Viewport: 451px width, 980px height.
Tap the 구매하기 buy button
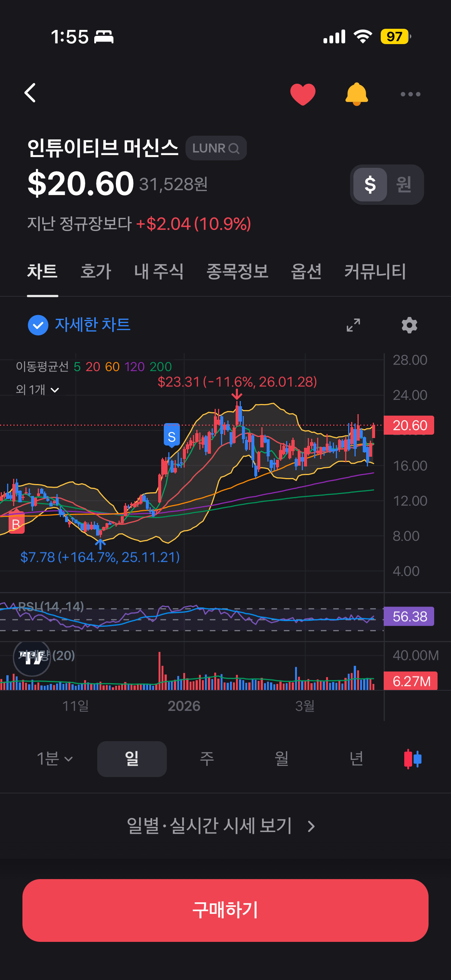[225, 910]
